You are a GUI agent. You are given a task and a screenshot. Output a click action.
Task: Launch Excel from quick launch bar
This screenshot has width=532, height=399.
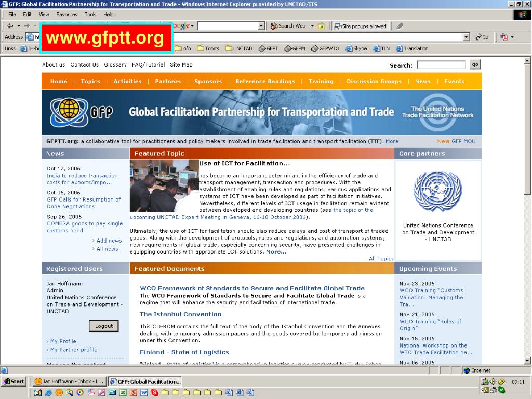(x=123, y=393)
